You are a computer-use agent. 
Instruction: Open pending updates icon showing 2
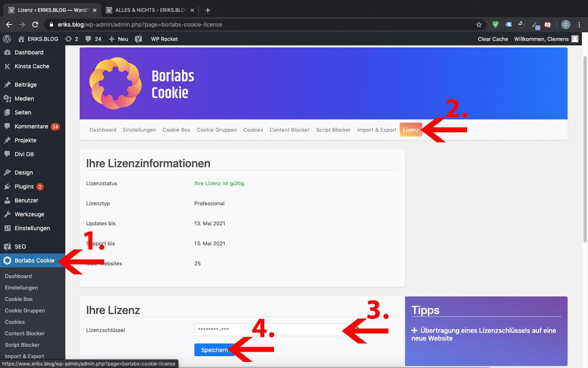[71, 39]
